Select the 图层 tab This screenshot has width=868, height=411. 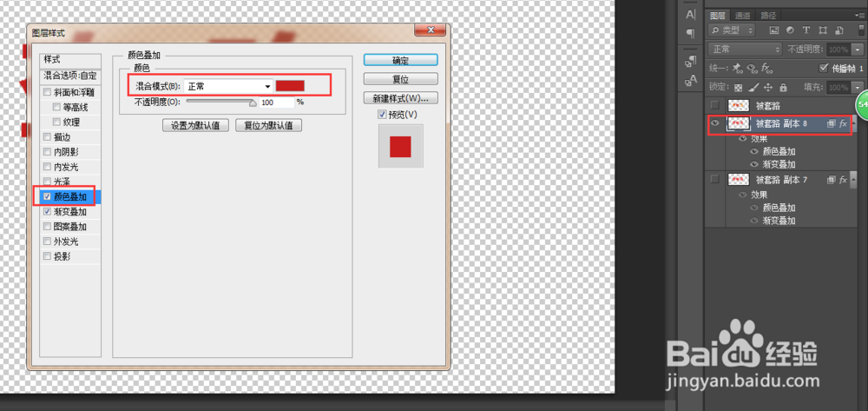(718, 16)
